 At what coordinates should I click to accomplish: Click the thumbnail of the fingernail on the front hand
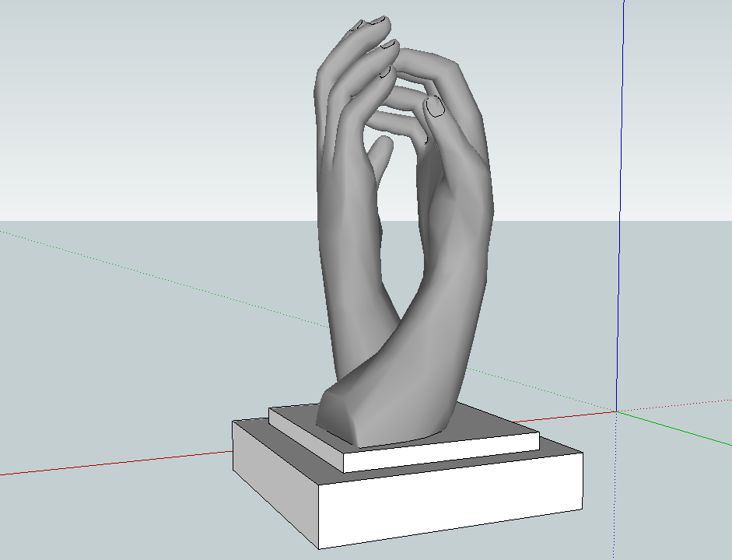(436, 107)
